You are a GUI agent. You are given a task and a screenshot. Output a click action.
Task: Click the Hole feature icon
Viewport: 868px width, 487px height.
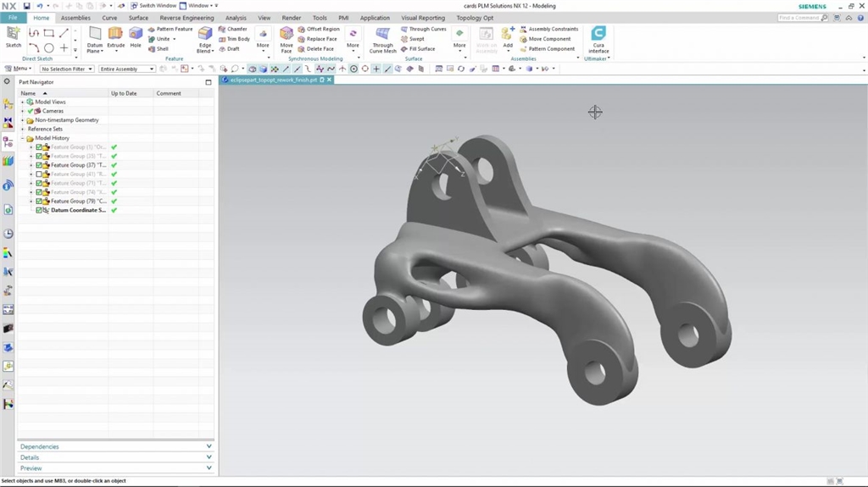136,36
